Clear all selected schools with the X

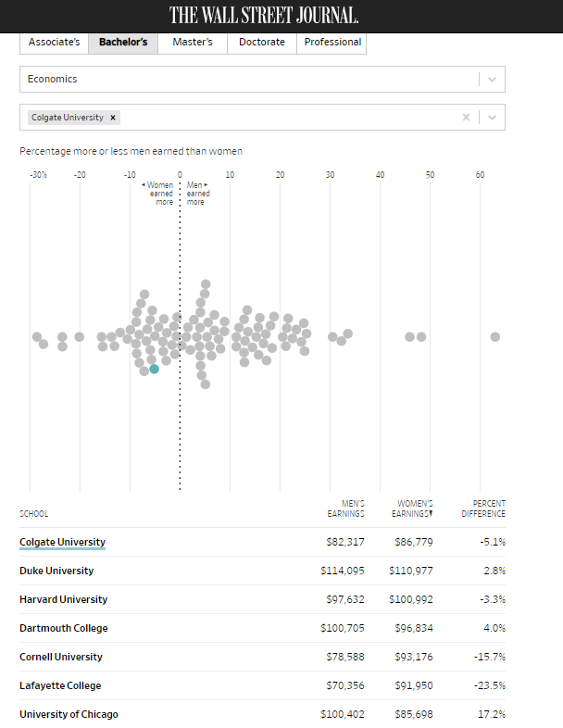(466, 118)
